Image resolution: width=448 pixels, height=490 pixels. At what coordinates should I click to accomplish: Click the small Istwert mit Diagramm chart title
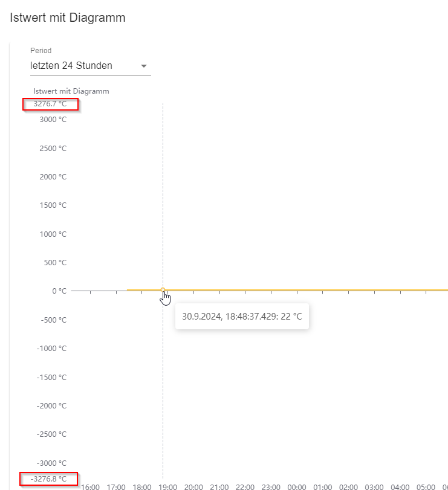(x=71, y=91)
